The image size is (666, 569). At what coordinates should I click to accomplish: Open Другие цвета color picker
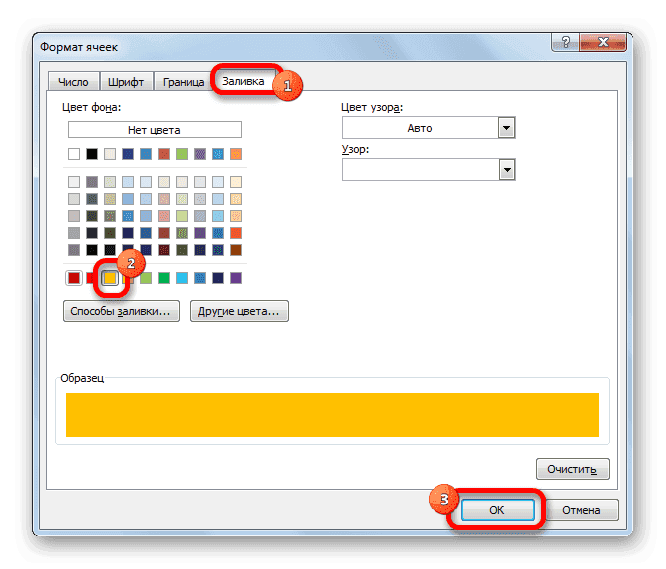[x=239, y=311]
